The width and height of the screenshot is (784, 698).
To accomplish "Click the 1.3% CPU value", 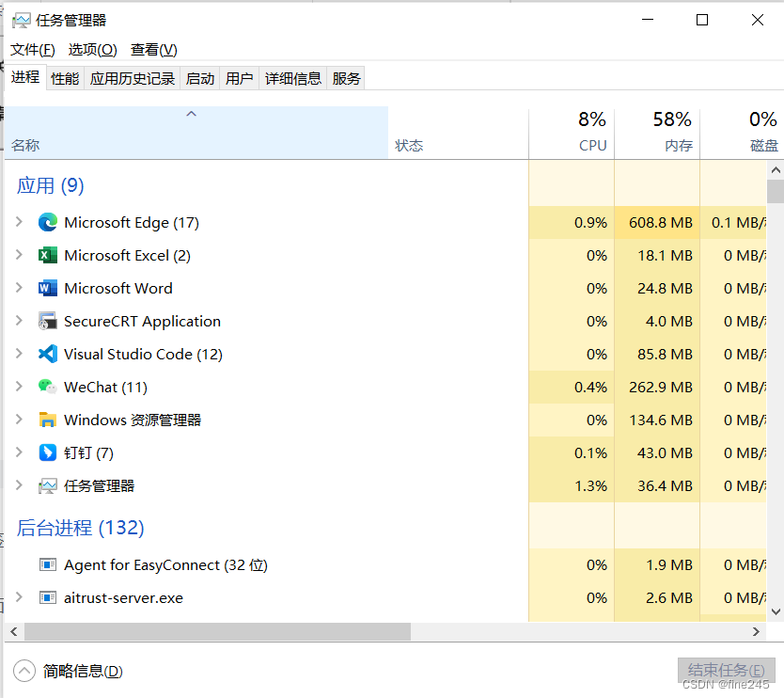I will 590,485.
